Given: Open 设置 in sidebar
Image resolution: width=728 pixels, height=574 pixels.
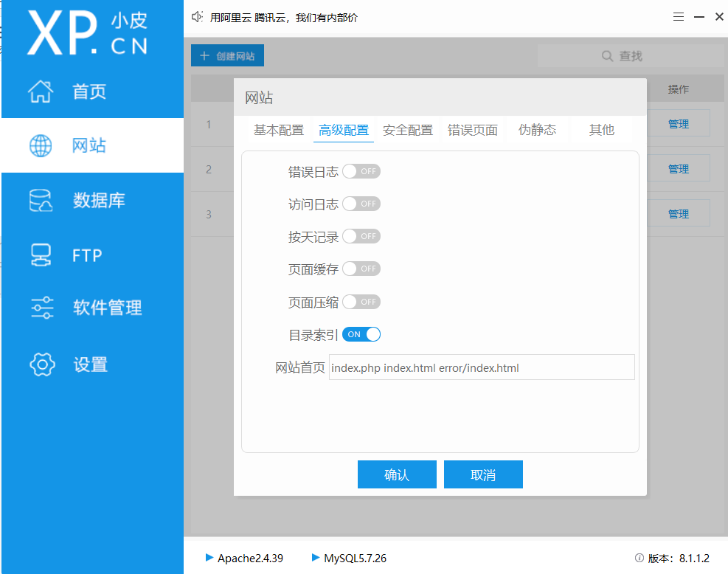Looking at the screenshot, I should pos(92,364).
